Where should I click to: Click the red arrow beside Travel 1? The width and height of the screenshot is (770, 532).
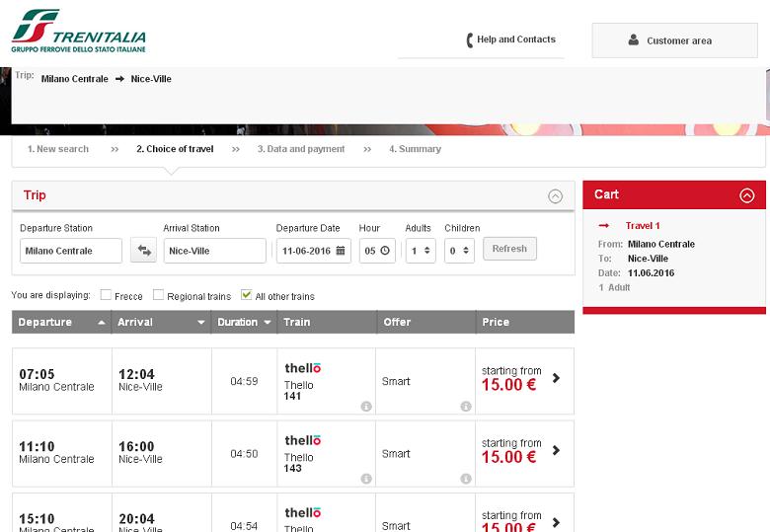tap(604, 226)
